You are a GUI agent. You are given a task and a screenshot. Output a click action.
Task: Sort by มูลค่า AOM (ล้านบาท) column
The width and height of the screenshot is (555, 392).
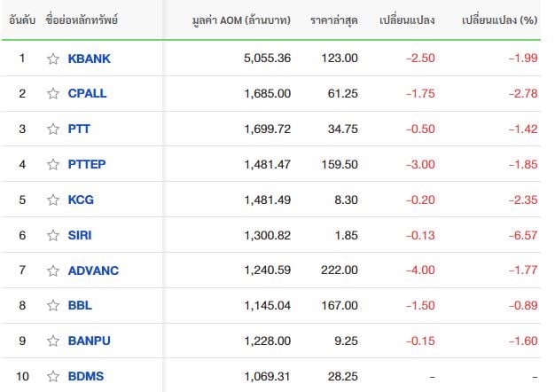point(241,20)
